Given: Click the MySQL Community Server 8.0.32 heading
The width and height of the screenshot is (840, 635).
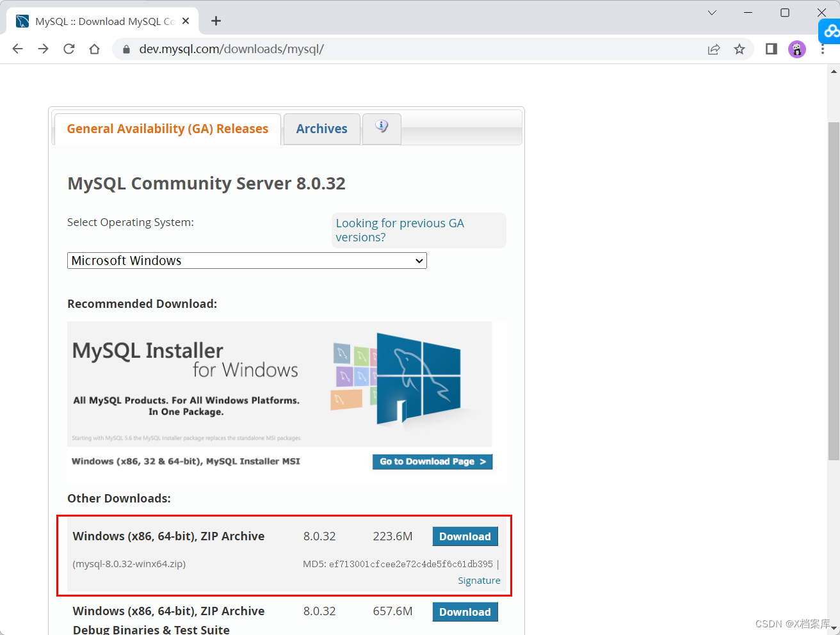Looking at the screenshot, I should pyautogui.click(x=206, y=184).
